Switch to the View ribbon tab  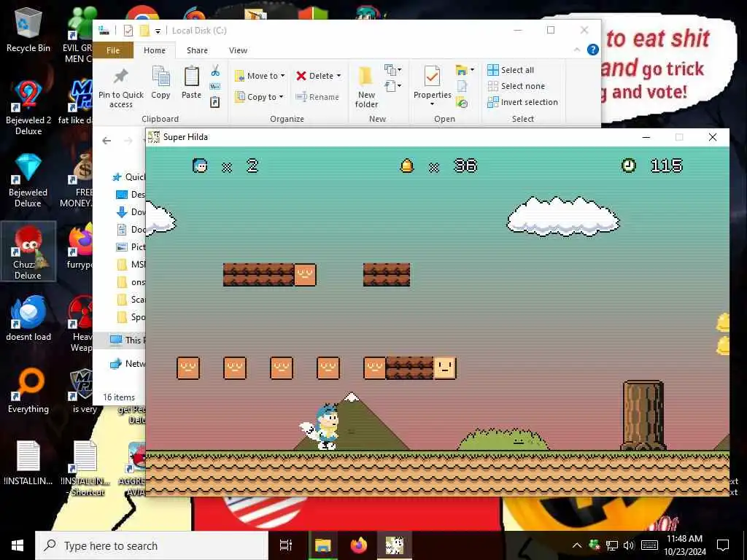point(238,50)
